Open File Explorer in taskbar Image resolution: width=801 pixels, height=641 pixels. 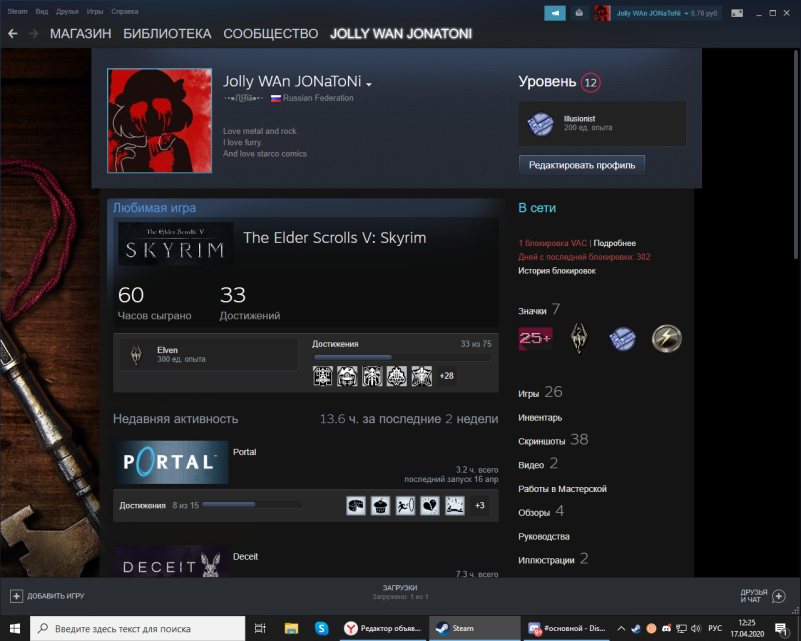291,628
